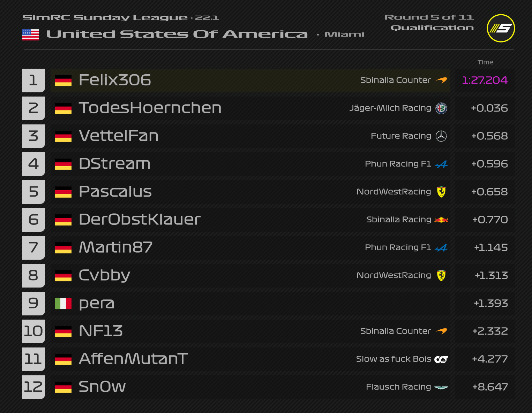The image size is (532, 413).
Task: Select driver name Felix306
Action: (x=115, y=80)
